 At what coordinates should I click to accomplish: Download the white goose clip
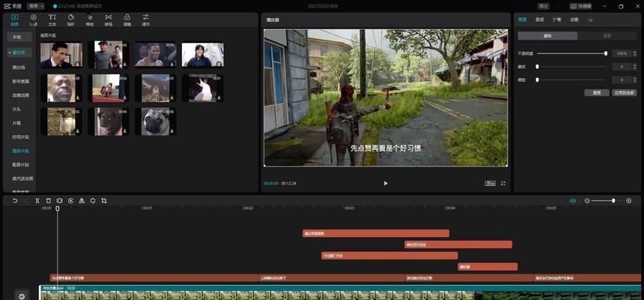[219, 97]
